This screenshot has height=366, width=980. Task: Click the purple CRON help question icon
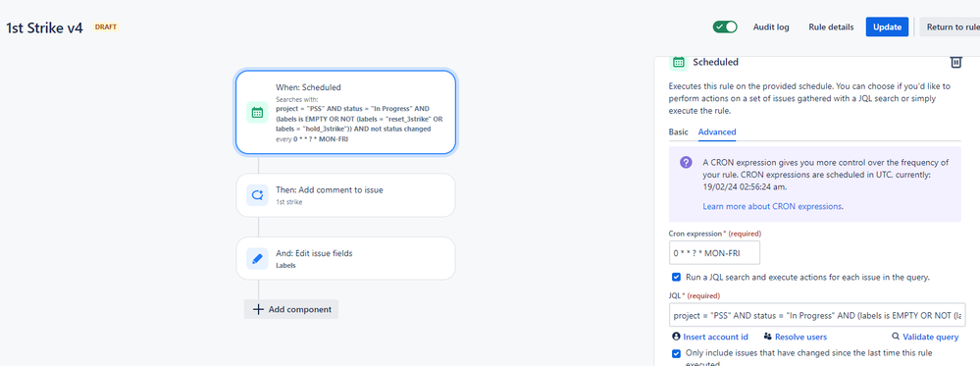[686, 162]
